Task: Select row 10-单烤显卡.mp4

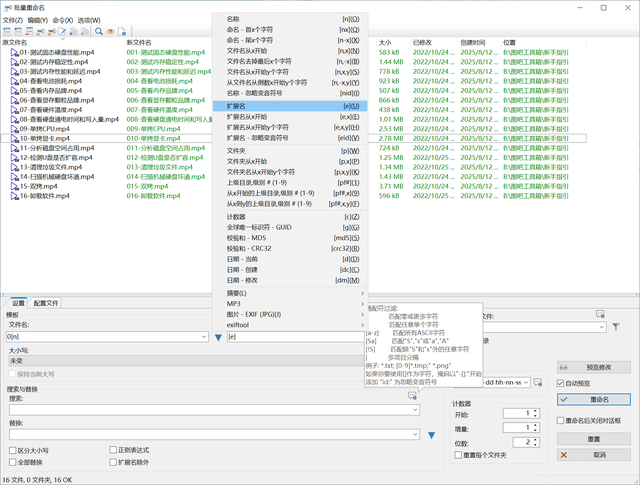Action: click(x=293, y=138)
